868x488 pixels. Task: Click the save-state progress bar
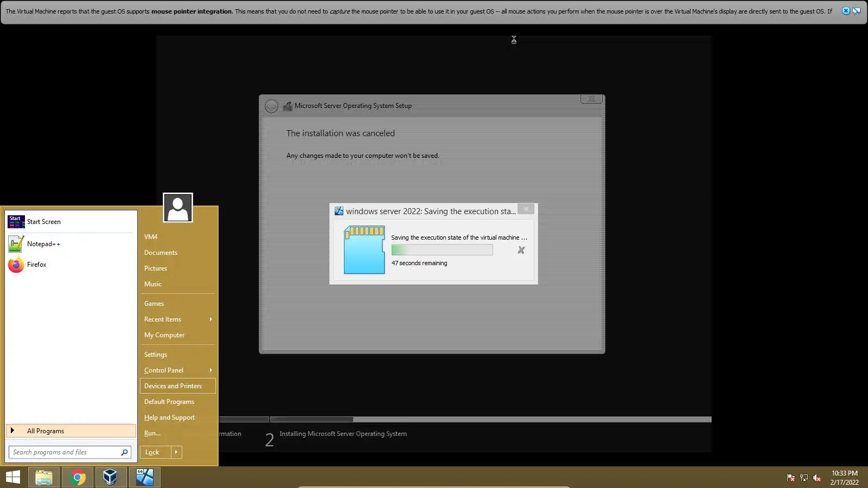point(442,249)
